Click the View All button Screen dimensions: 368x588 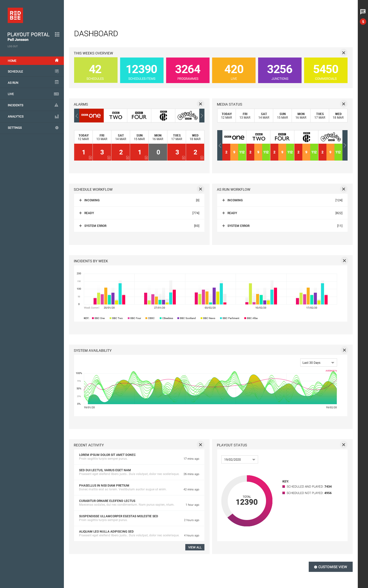pos(195,547)
